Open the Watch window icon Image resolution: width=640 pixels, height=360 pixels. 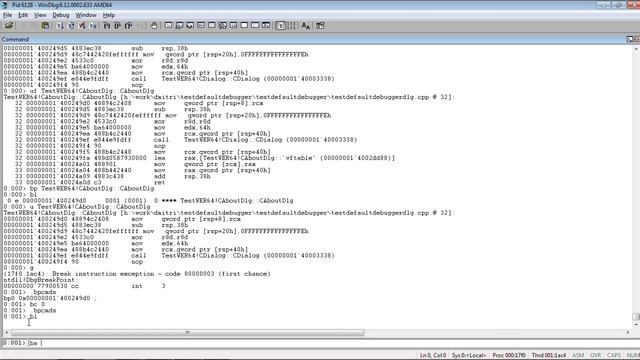pos(179,26)
